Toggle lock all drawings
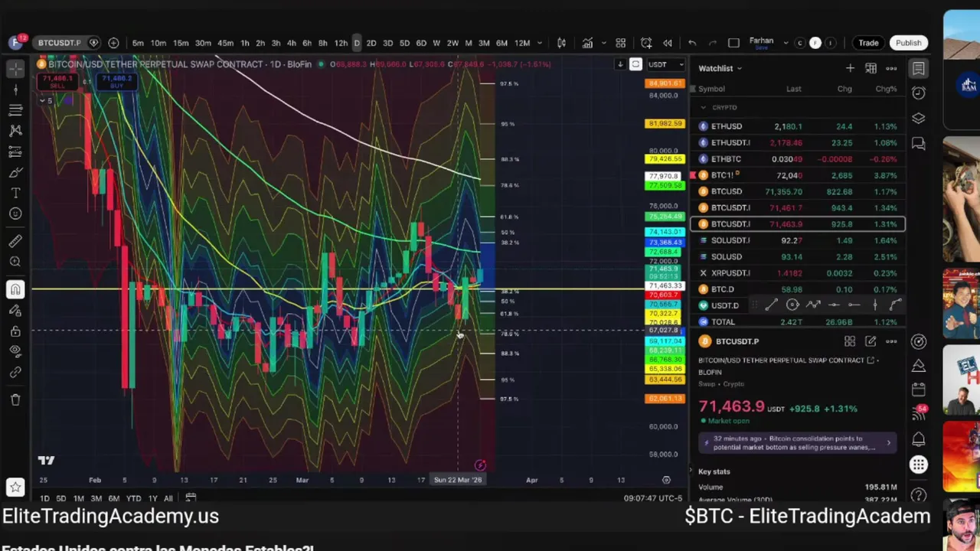The width and height of the screenshot is (980, 551). tap(15, 331)
